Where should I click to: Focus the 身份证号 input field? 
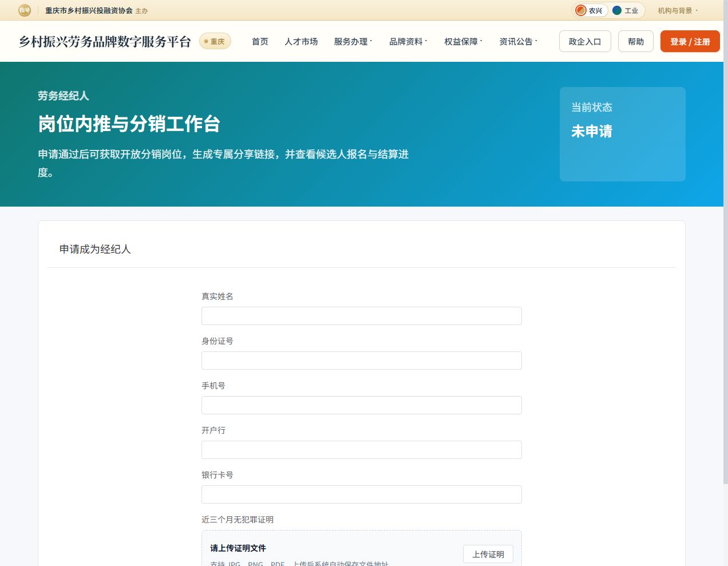pos(362,361)
